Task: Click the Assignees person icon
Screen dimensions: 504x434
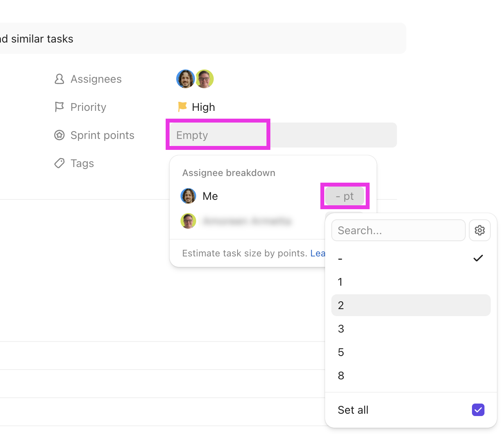Action: pos(59,79)
